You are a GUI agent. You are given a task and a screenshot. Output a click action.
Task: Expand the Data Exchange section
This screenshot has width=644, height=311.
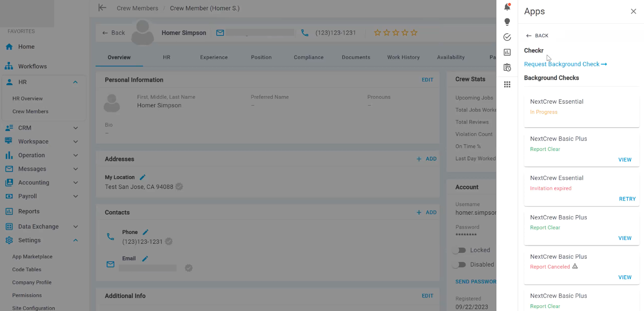coord(75,226)
